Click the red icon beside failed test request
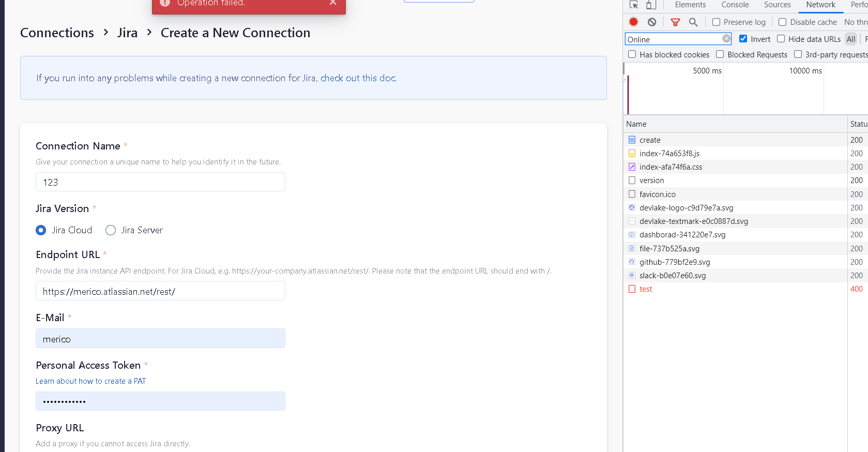Screen dimensions: 868x452 pos(632,289)
